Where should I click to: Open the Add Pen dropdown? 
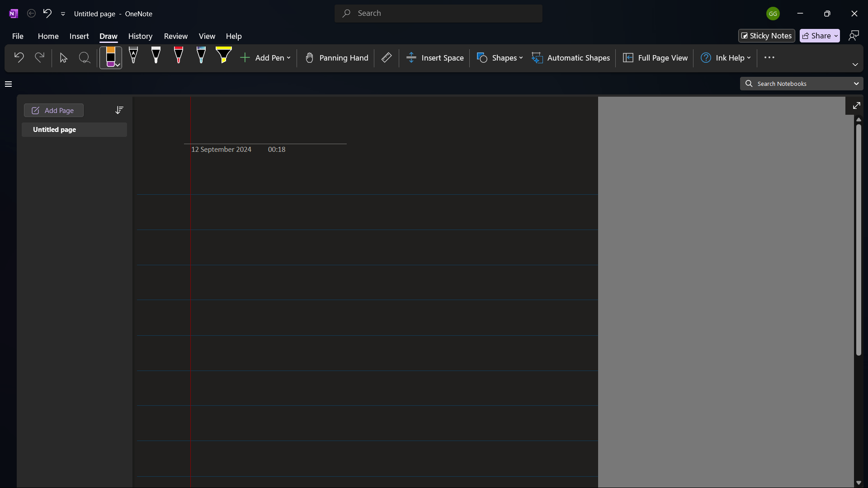pos(266,58)
